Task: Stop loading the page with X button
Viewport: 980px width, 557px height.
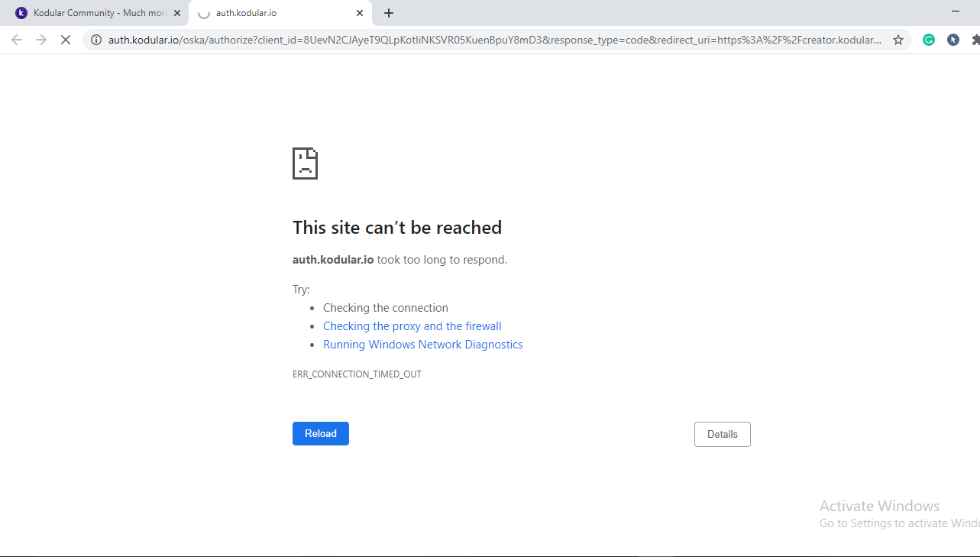Action: tap(66, 40)
